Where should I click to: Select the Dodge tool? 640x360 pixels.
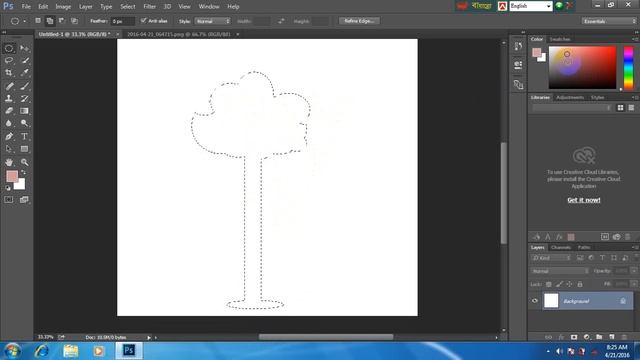click(24, 123)
